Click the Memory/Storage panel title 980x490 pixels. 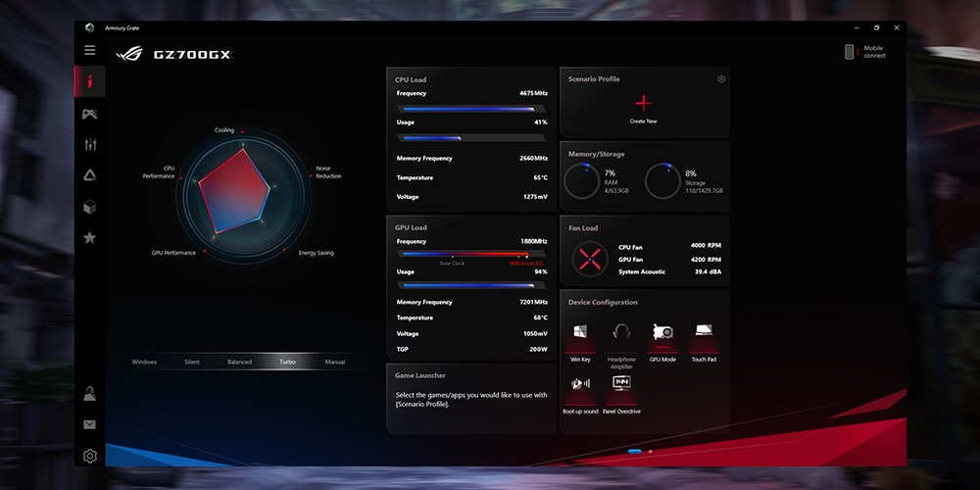tap(596, 155)
